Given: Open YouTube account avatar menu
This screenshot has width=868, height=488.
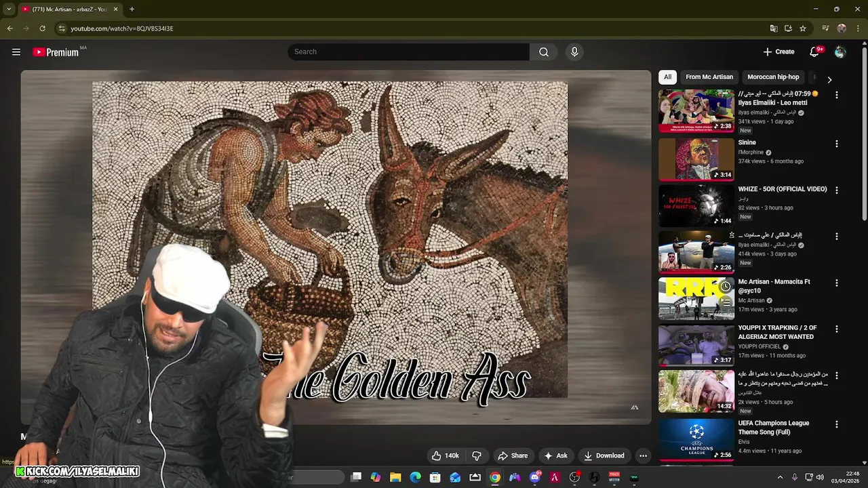Looking at the screenshot, I should pyautogui.click(x=840, y=52).
